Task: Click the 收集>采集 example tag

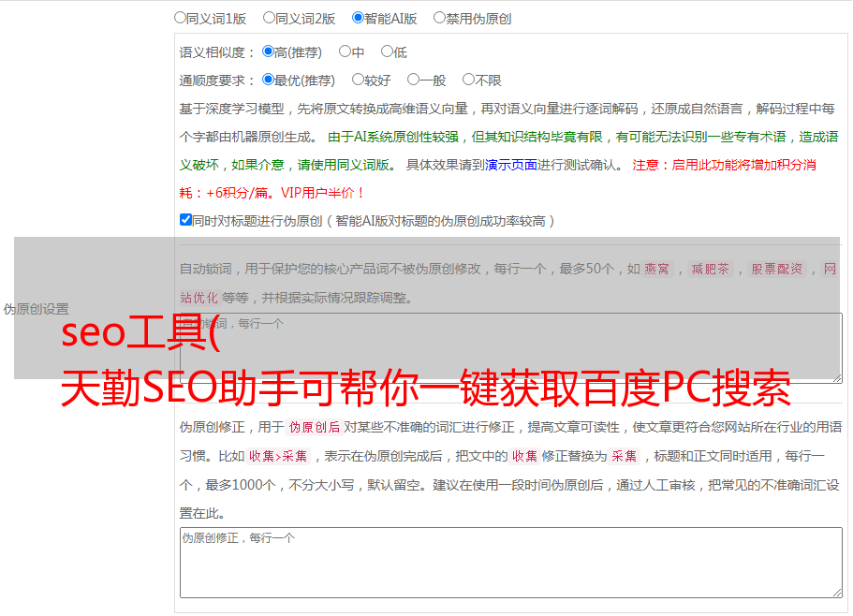Action: click(x=278, y=456)
